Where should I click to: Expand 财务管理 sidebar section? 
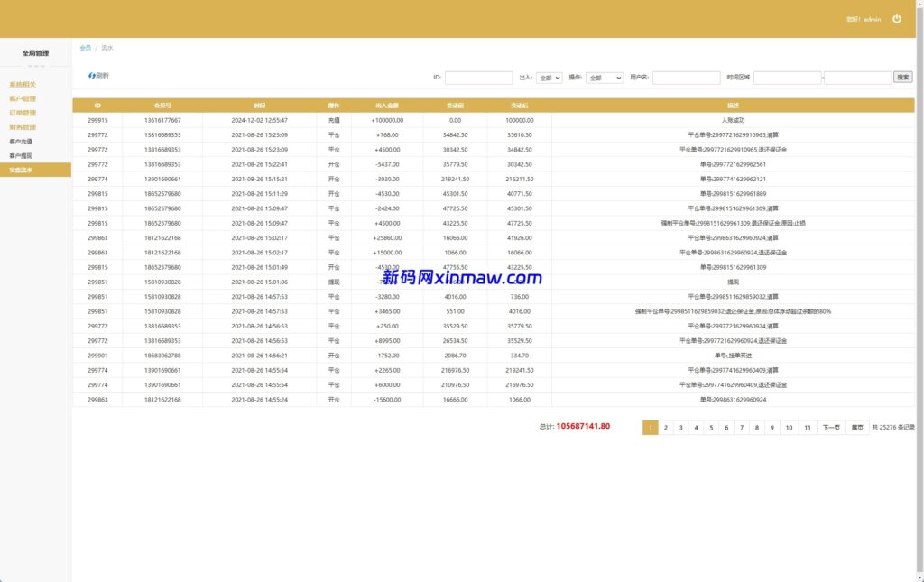(23, 127)
